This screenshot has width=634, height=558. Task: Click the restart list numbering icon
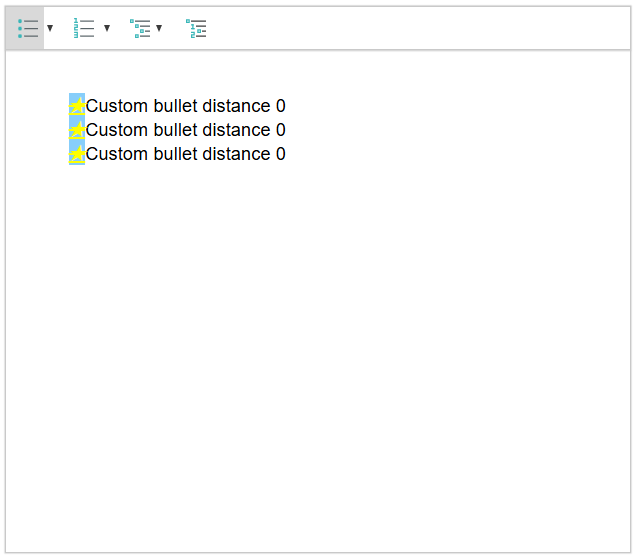[196, 28]
